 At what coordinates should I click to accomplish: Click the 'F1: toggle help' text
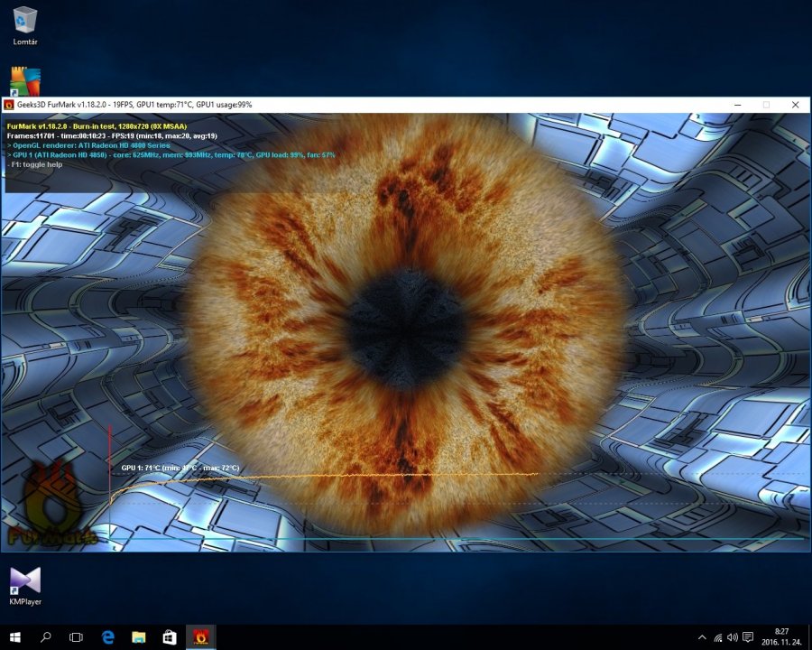35,165
